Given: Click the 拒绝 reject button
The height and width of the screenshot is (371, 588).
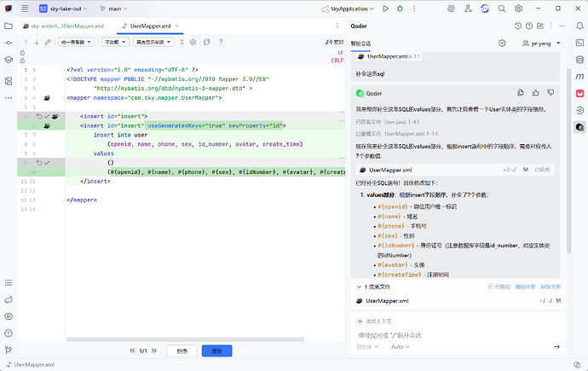Looking at the screenshot, I should (182, 351).
